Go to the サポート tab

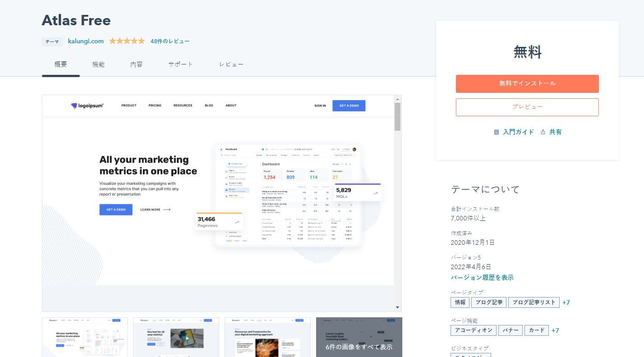180,64
